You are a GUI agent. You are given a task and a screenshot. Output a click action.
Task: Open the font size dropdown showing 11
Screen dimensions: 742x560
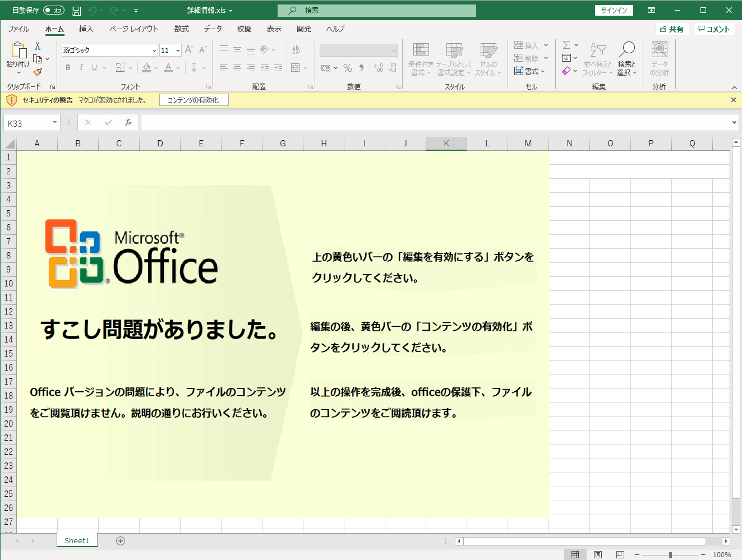[178, 50]
